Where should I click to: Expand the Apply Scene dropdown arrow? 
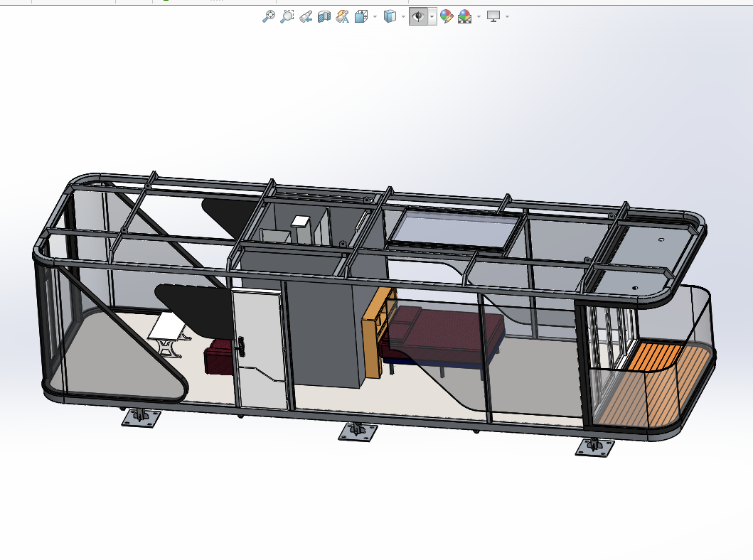479,17
